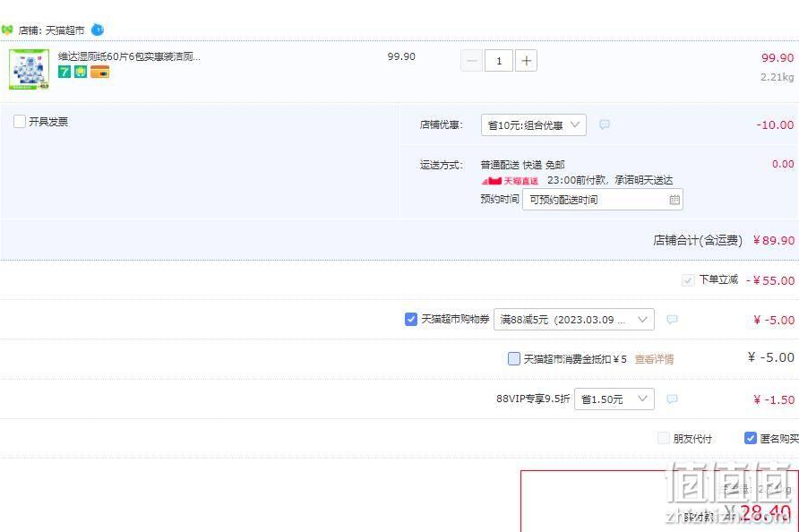Decrease quantity with the minus button
This screenshot has height=532, width=799.
pyautogui.click(x=472, y=61)
